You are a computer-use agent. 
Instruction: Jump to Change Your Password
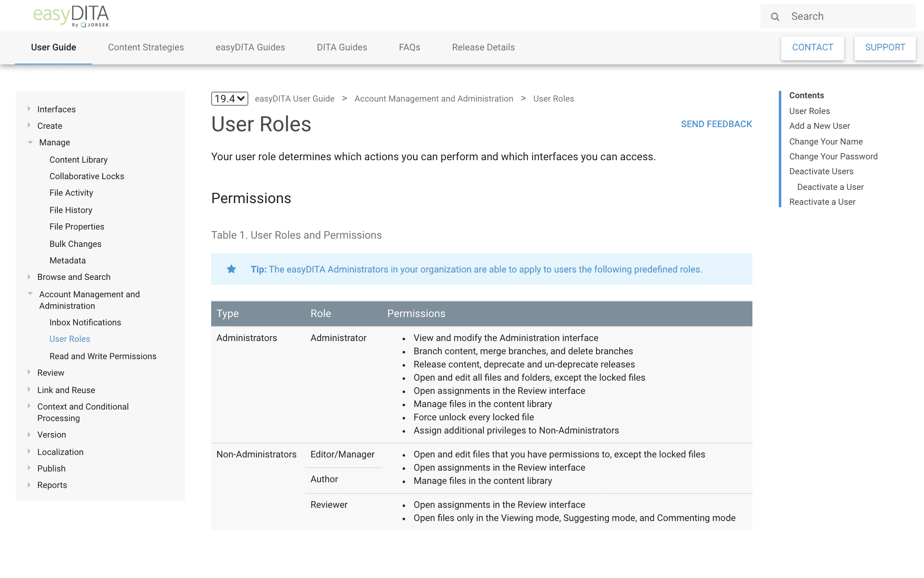(834, 156)
